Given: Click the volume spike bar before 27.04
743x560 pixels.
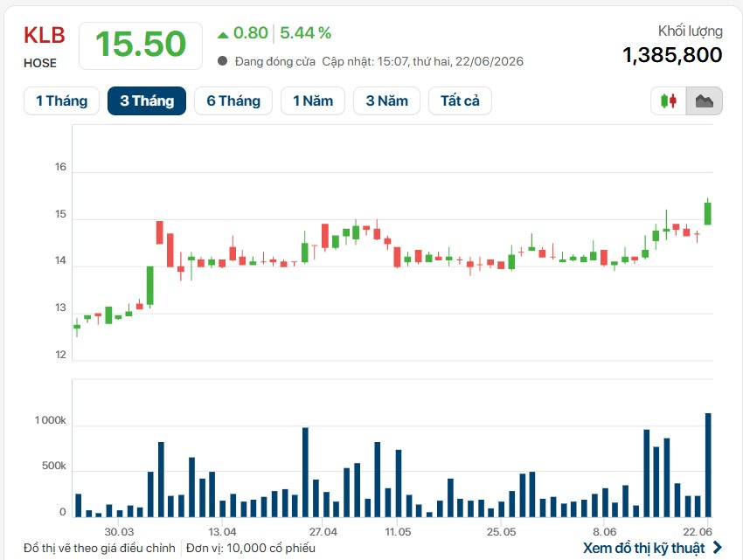Looking at the screenshot, I should 305,472.
